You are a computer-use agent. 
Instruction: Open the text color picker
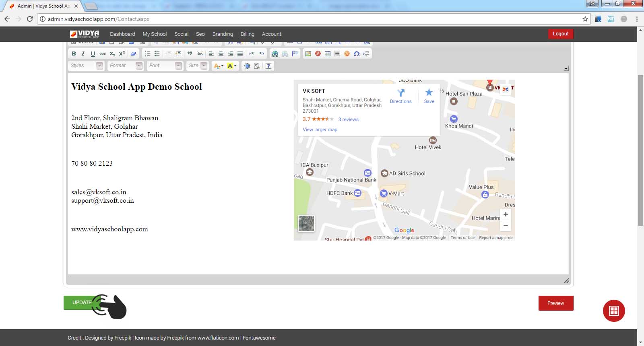tap(219, 66)
